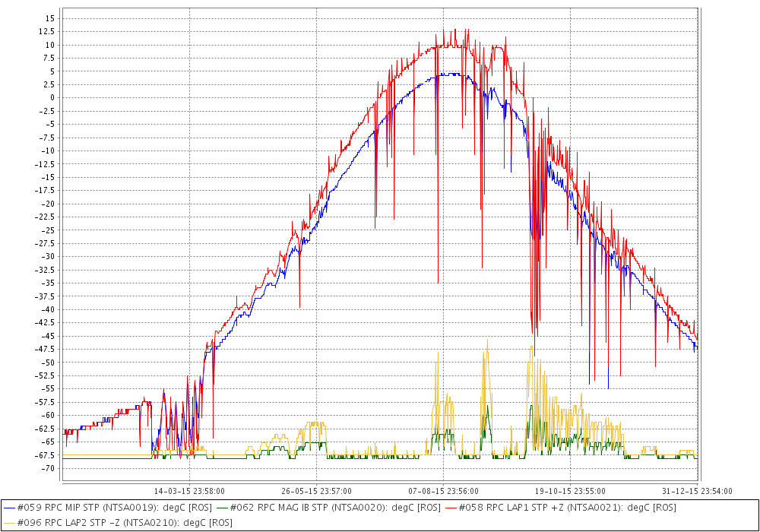Click y-axis value -7.5
Viewport: 760px width, 532px height.
click(46, 138)
